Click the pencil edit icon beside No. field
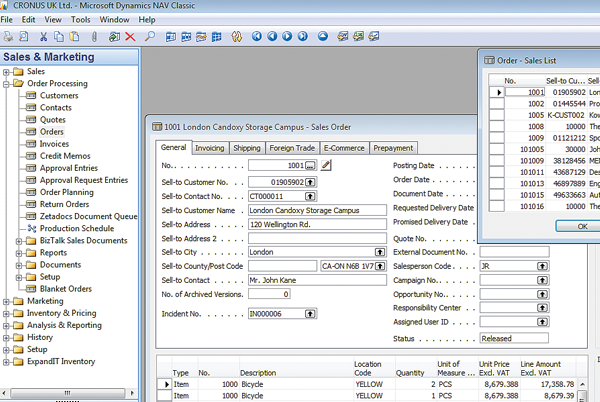 click(326, 164)
